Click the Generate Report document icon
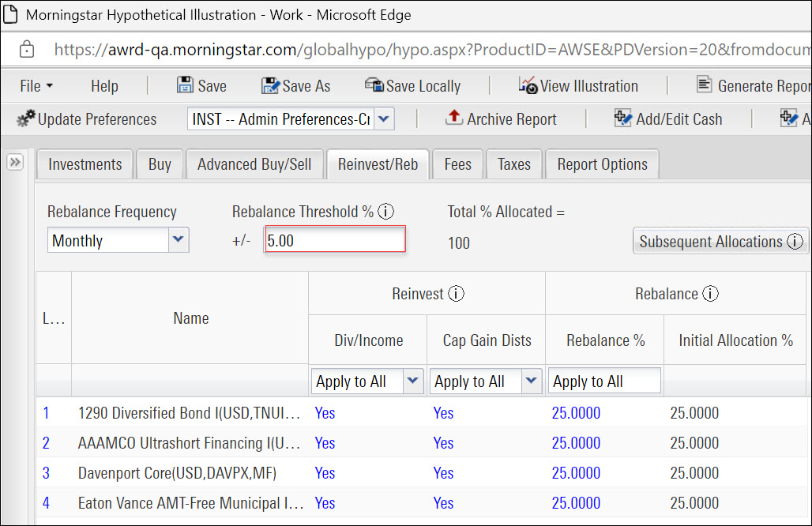This screenshot has width=812, height=526. pyautogui.click(x=704, y=84)
